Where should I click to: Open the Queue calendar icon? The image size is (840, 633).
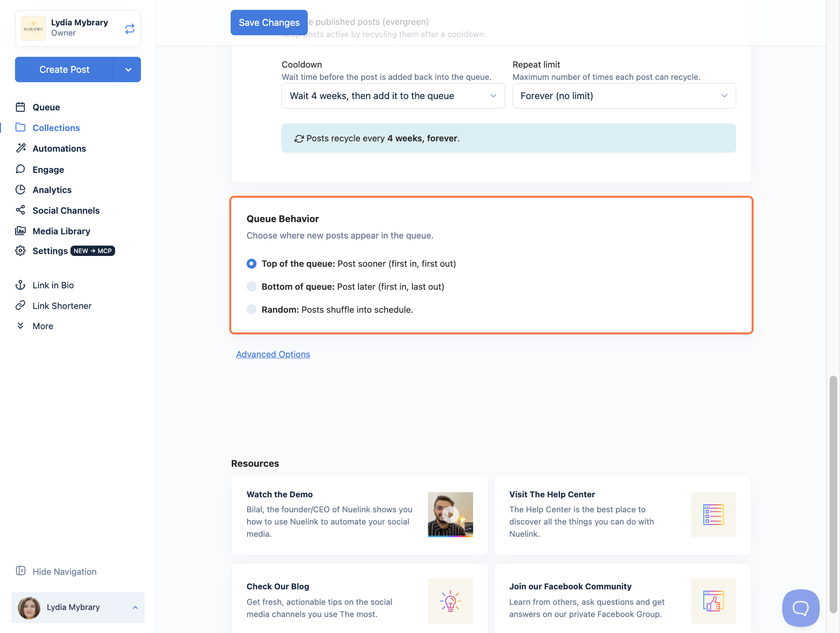click(x=20, y=107)
